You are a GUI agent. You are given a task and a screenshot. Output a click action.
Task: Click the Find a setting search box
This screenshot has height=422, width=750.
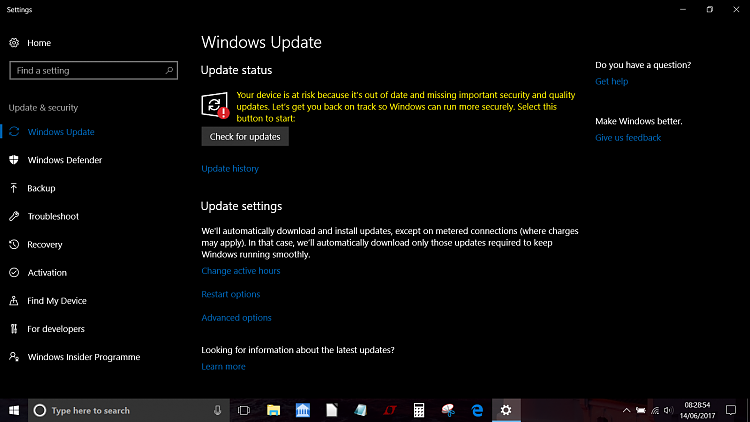point(93,70)
